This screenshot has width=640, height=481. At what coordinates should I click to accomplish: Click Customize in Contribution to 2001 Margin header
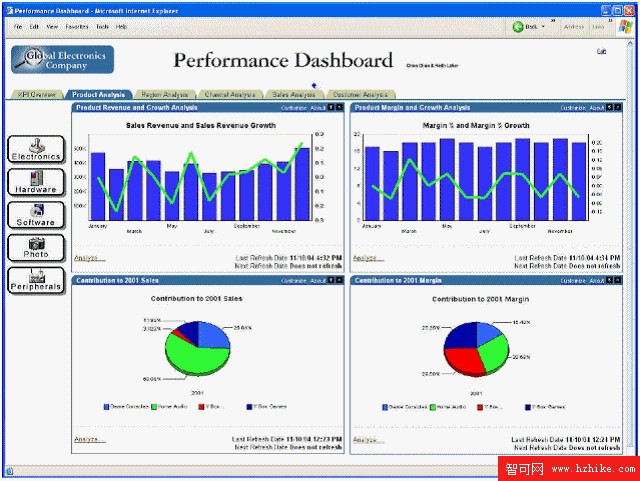pyautogui.click(x=573, y=281)
